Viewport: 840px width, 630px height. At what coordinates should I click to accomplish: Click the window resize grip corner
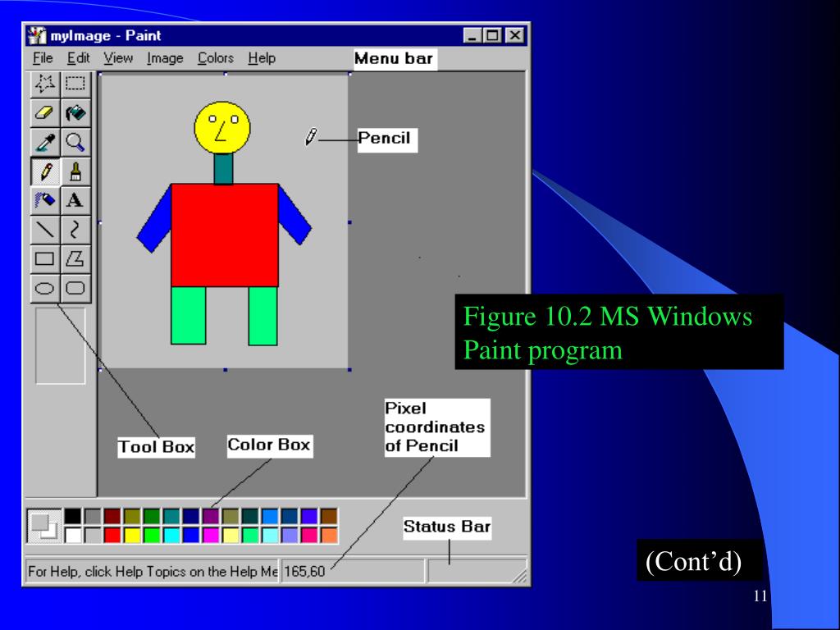click(519, 575)
